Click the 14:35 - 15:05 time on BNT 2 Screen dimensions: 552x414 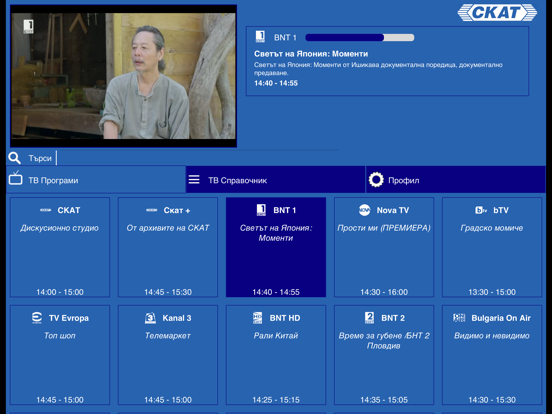384,400
